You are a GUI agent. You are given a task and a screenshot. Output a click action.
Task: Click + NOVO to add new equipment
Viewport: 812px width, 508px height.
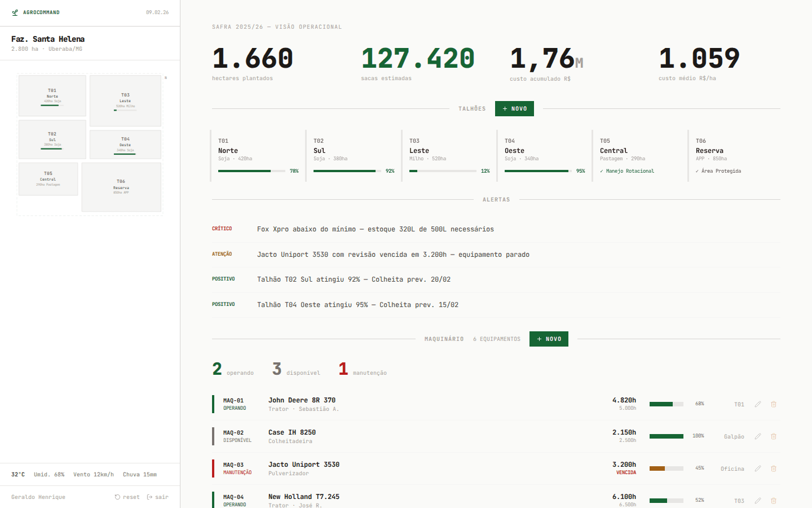coord(549,339)
